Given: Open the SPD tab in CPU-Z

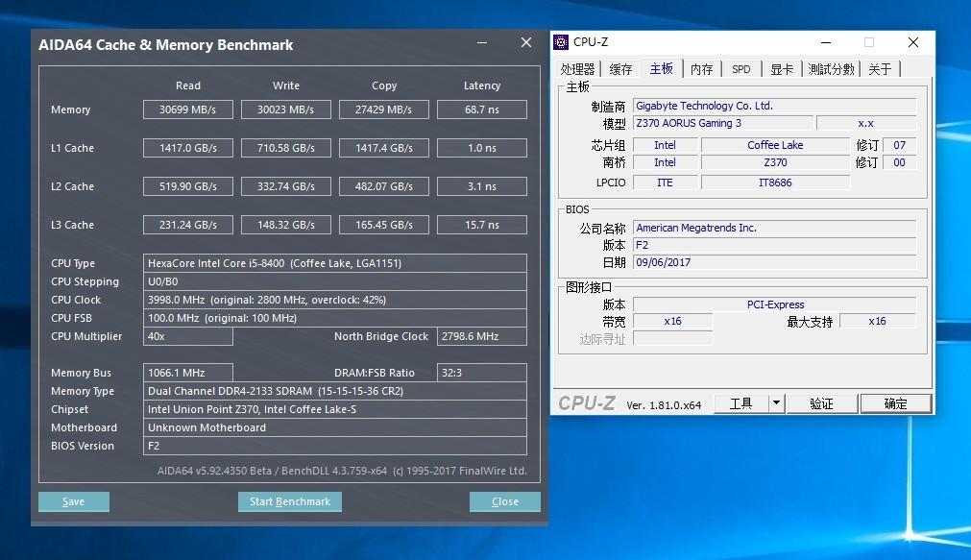Looking at the screenshot, I should coord(741,69).
